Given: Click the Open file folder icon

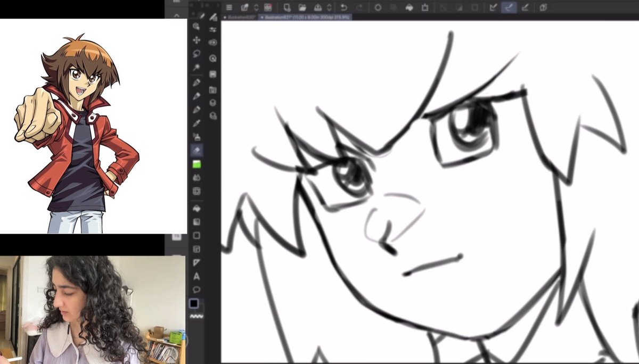Looking at the screenshot, I should (302, 7).
